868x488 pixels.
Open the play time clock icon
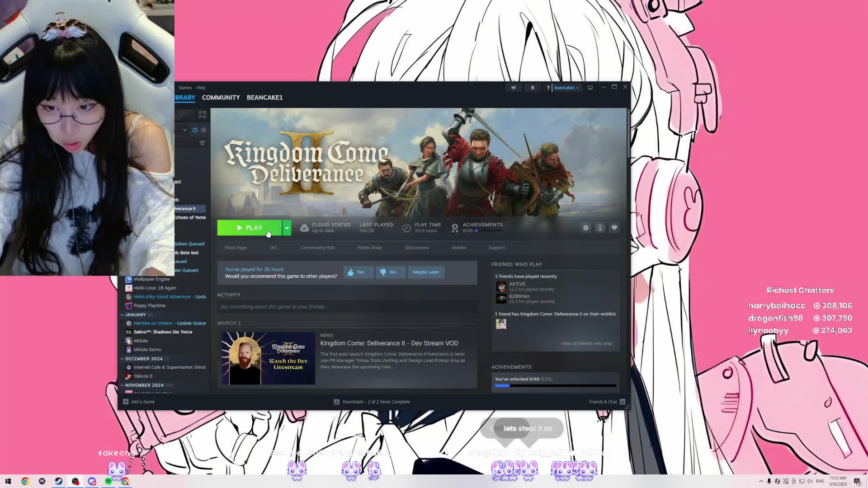(407, 228)
